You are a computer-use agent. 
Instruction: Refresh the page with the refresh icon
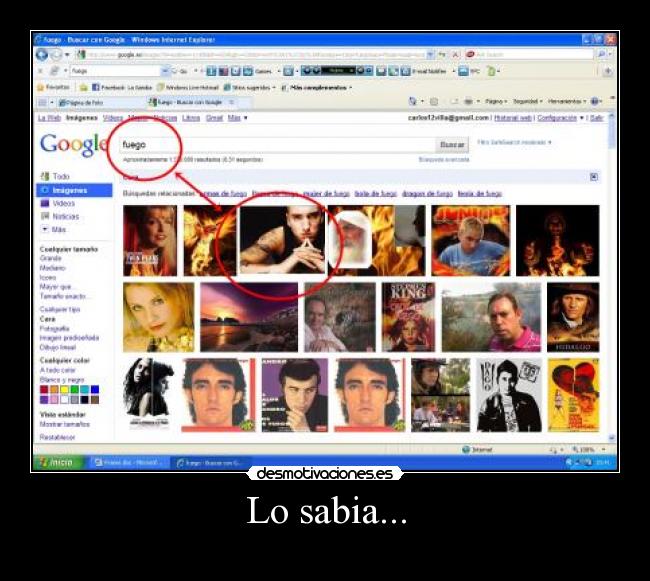click(x=443, y=54)
